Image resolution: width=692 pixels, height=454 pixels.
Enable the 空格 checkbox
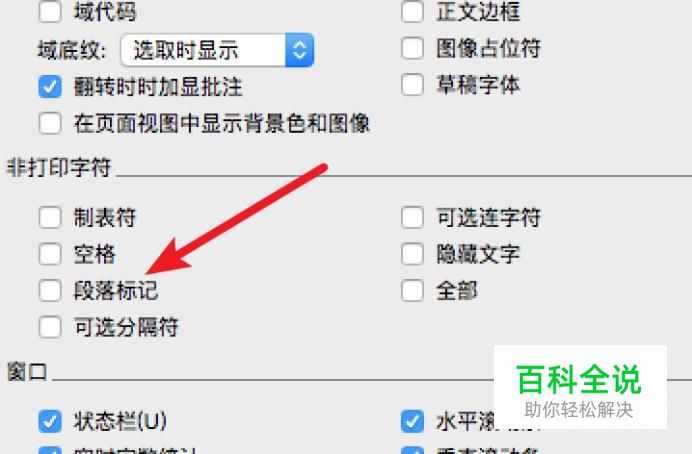click(50, 254)
